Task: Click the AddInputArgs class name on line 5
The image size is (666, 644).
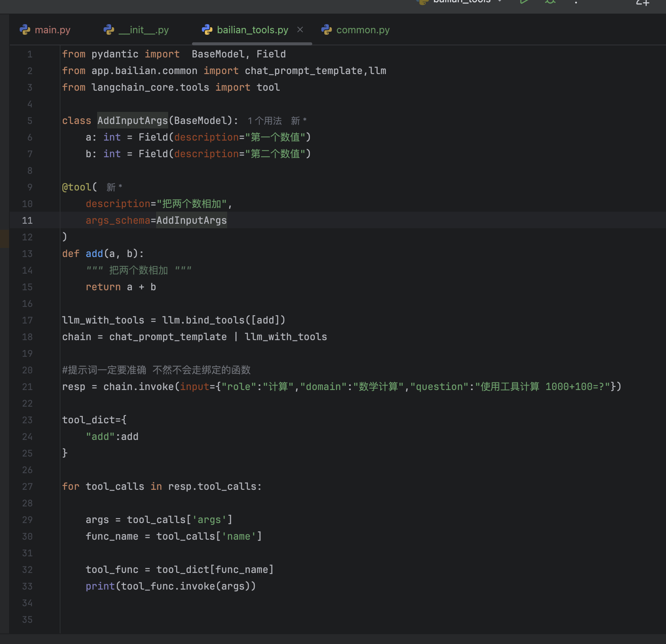Action: pos(132,121)
